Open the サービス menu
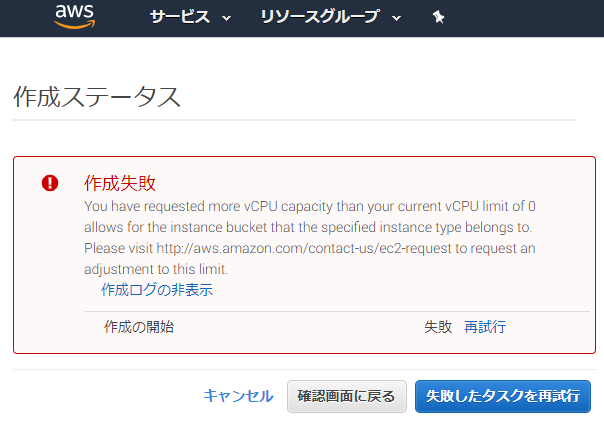 (180, 17)
